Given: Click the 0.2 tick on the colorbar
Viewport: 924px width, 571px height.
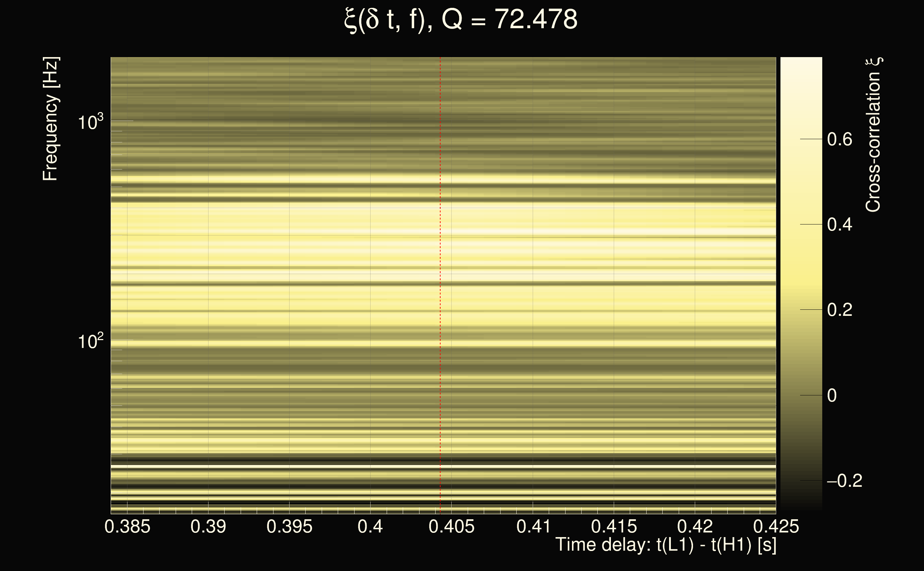Looking at the screenshot, I should click(839, 310).
